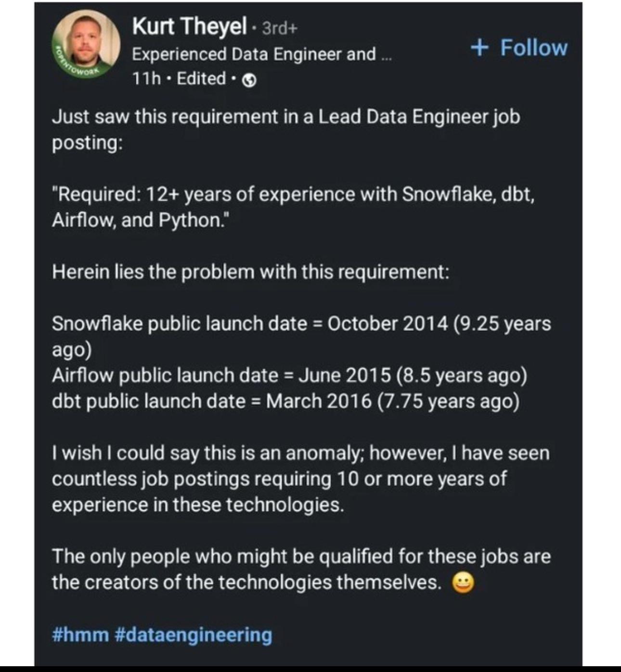Follow Kurt Theyel
621x672 pixels.
point(533,48)
